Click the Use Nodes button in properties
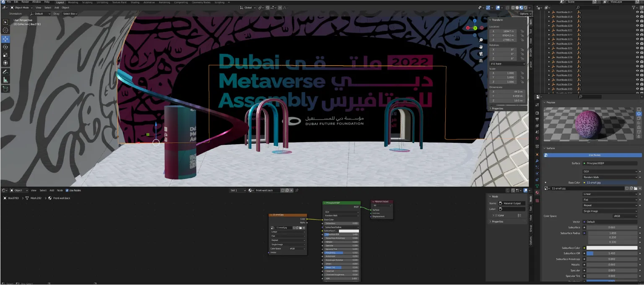This screenshot has height=285, width=644. click(593, 155)
